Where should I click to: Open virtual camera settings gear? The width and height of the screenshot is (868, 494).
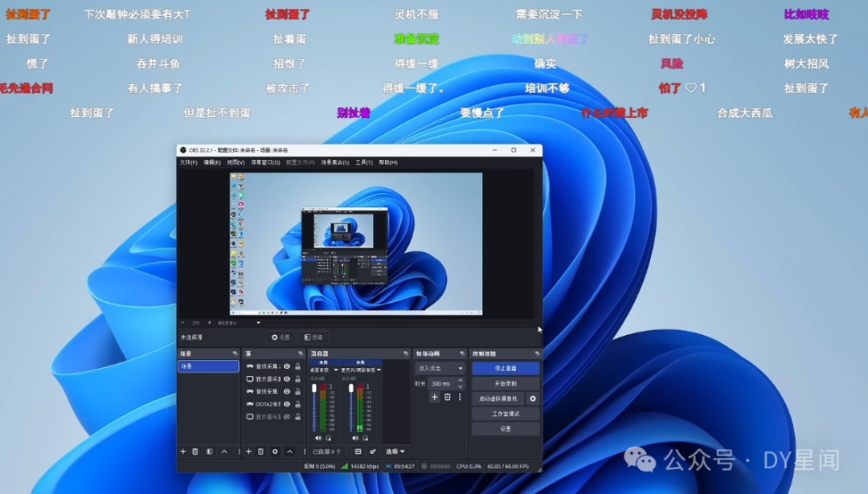click(533, 398)
